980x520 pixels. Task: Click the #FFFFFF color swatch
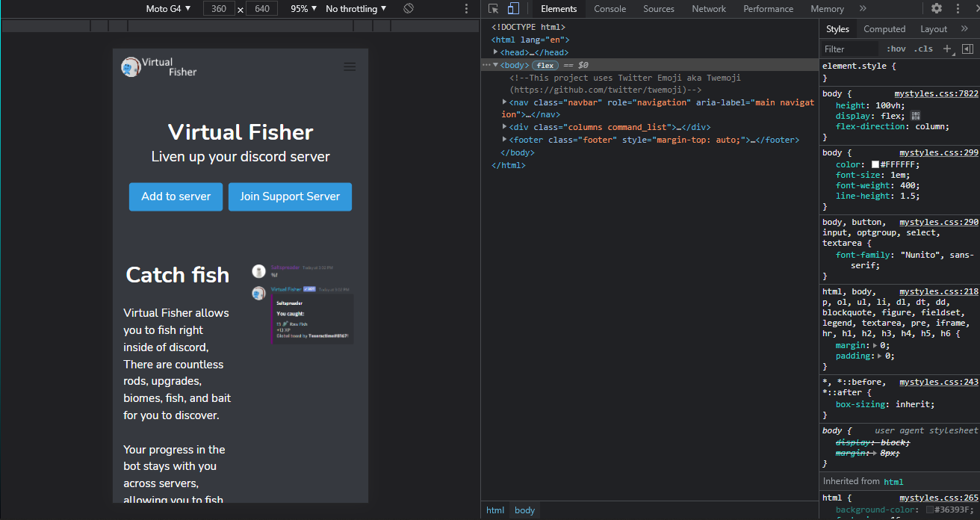(875, 164)
